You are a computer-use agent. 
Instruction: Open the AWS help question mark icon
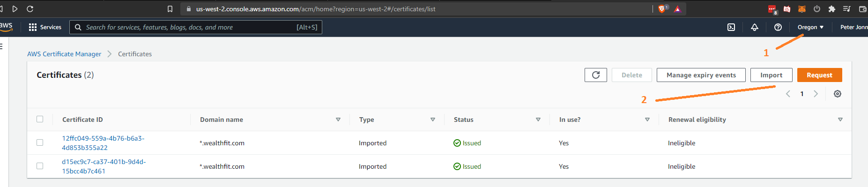(x=778, y=27)
